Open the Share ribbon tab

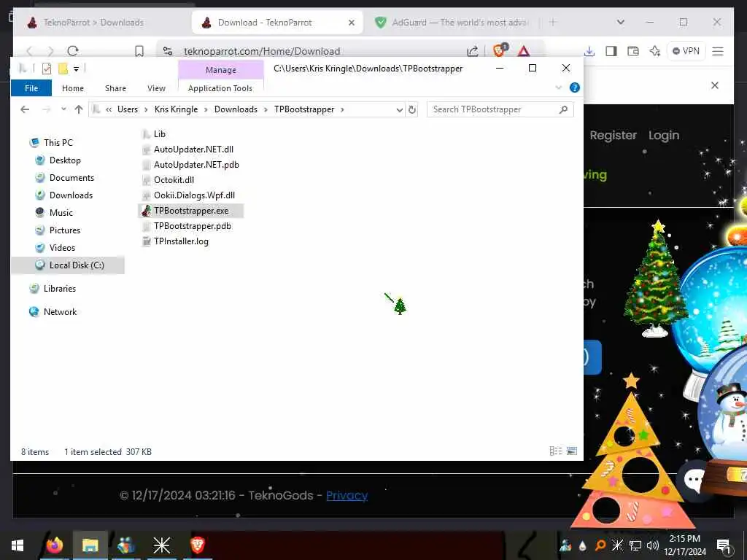point(115,88)
